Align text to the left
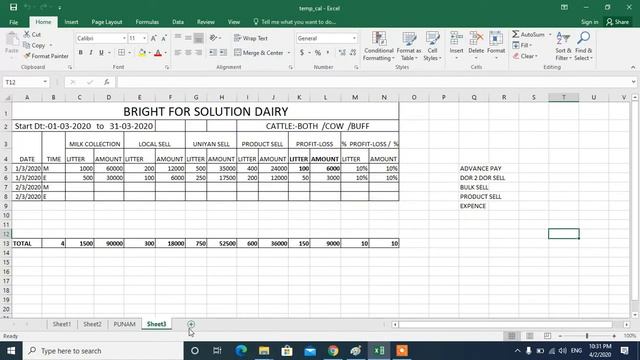The image size is (640, 360). (x=178, y=53)
